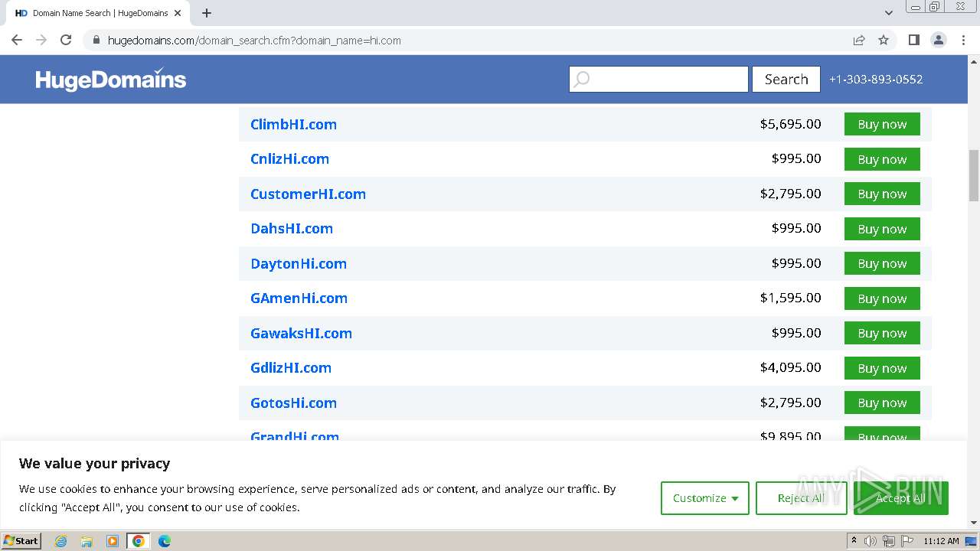Click the scrollbar down arrow
The height and width of the screenshot is (551, 980).
974,523
